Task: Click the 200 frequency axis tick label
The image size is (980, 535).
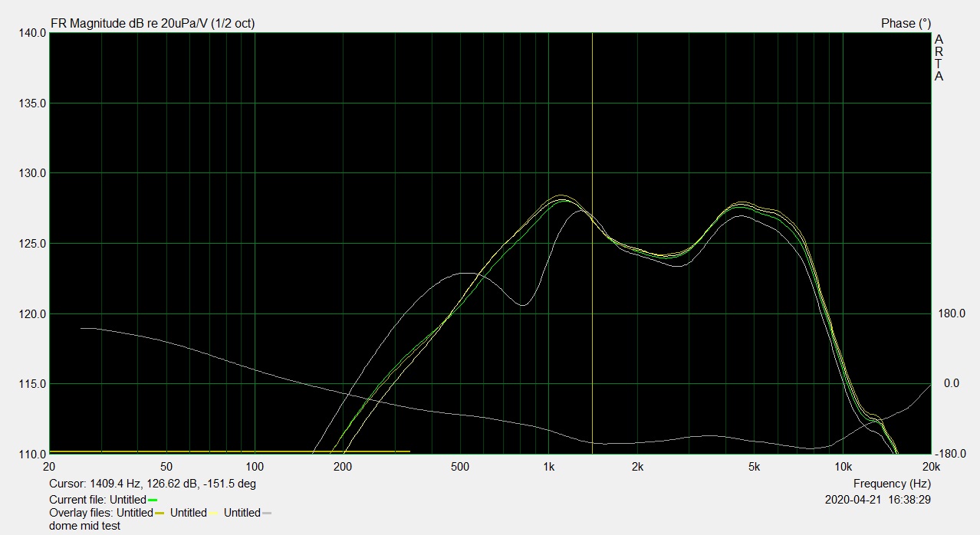Action: tap(343, 467)
